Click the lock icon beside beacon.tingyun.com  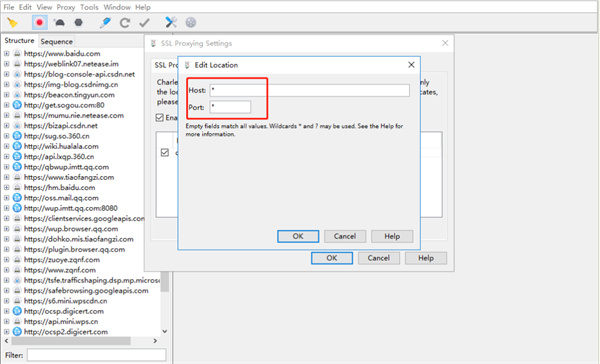17,95
